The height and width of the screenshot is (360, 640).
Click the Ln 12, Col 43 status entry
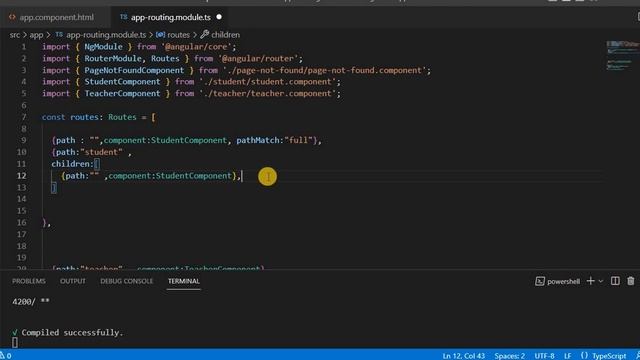pos(463,356)
